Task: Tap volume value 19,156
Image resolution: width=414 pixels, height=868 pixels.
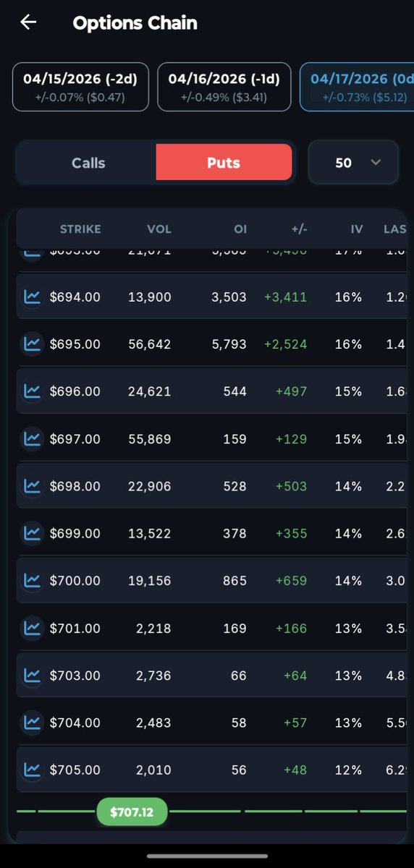Action: pyautogui.click(x=148, y=580)
